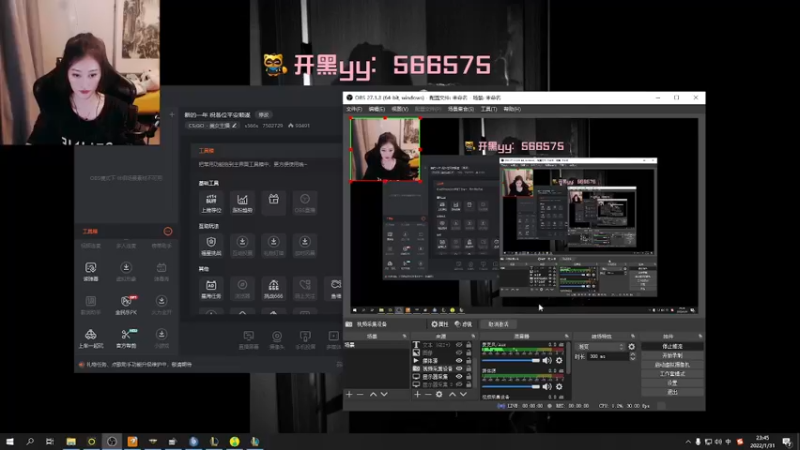Open Help menu in OBS
The image size is (800, 450).
[512, 109]
